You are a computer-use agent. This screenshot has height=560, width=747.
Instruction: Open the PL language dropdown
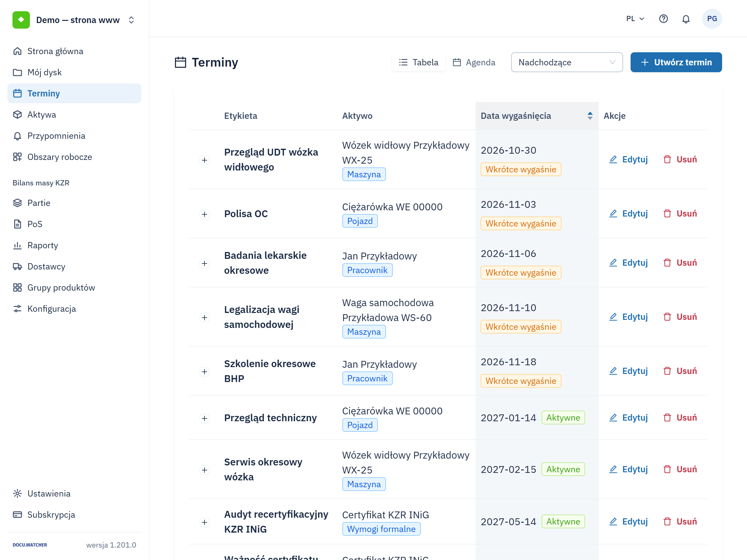point(635,19)
